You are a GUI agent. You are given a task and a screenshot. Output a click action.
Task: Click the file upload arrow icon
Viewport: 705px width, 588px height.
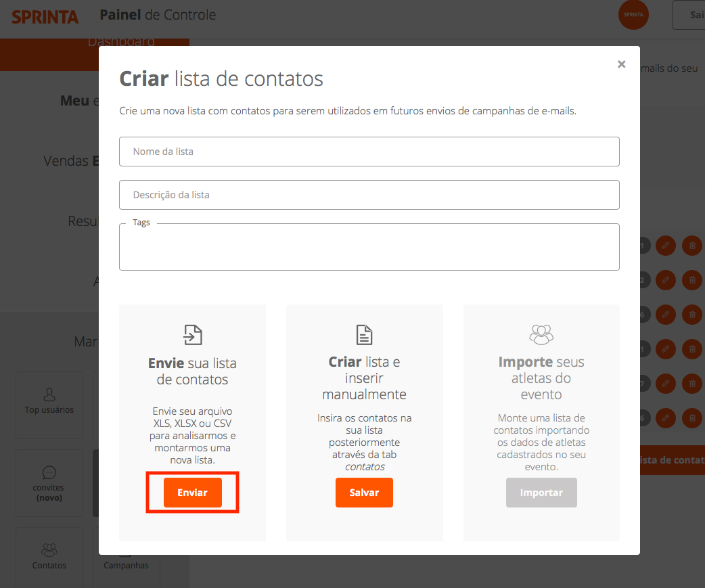click(192, 335)
